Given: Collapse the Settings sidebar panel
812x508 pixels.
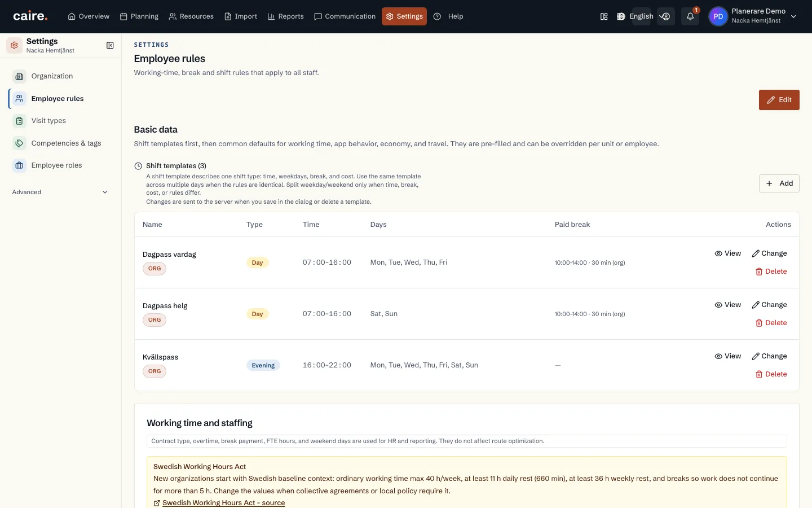Looking at the screenshot, I should 110,45.
